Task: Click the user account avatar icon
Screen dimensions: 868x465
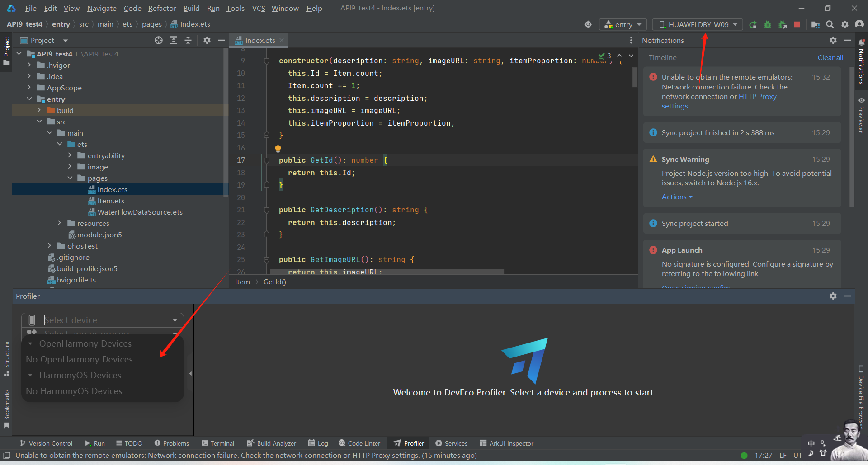Action: click(x=859, y=24)
